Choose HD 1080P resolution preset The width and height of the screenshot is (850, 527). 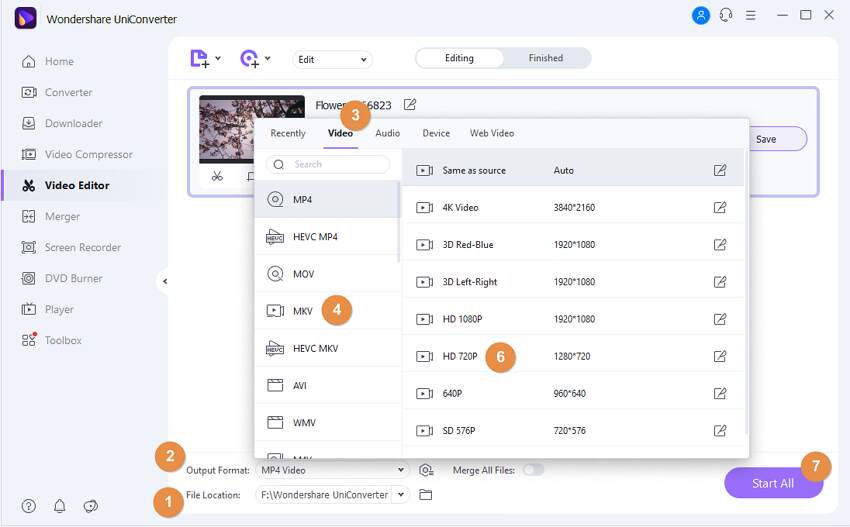tap(573, 319)
